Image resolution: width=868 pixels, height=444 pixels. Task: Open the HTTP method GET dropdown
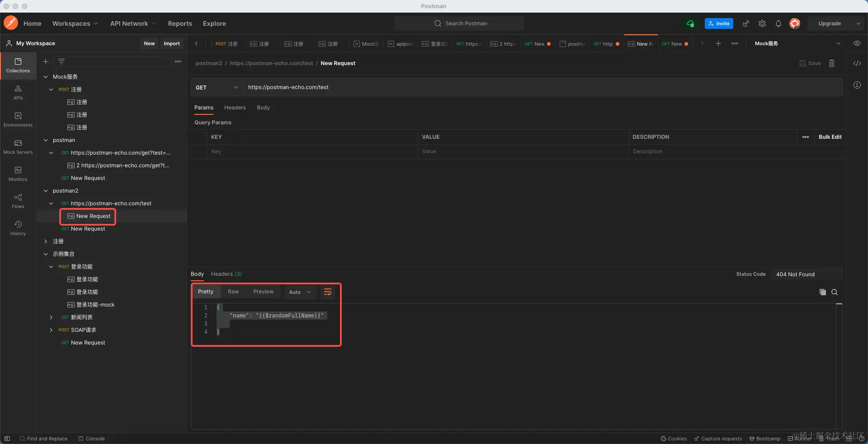point(217,87)
